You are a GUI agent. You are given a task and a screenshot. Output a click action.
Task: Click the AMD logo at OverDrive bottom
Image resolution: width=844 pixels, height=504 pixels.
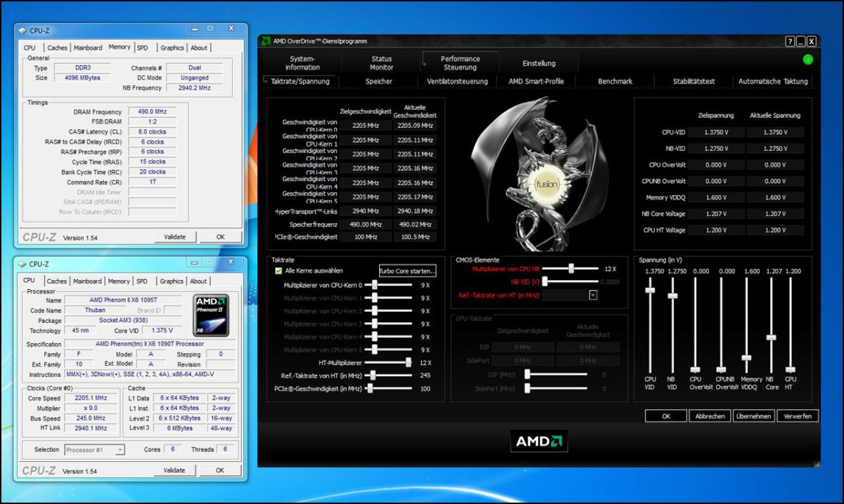coord(539,441)
